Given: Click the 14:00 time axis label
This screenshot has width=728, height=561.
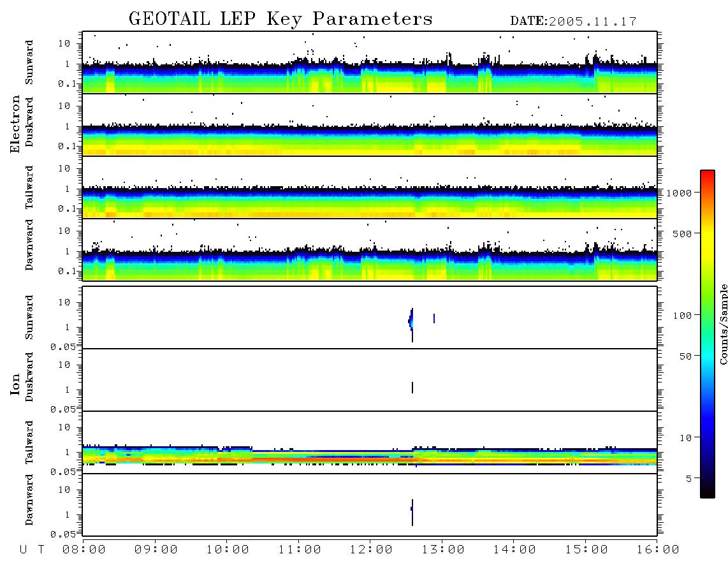Looking at the screenshot, I should coord(514,550).
